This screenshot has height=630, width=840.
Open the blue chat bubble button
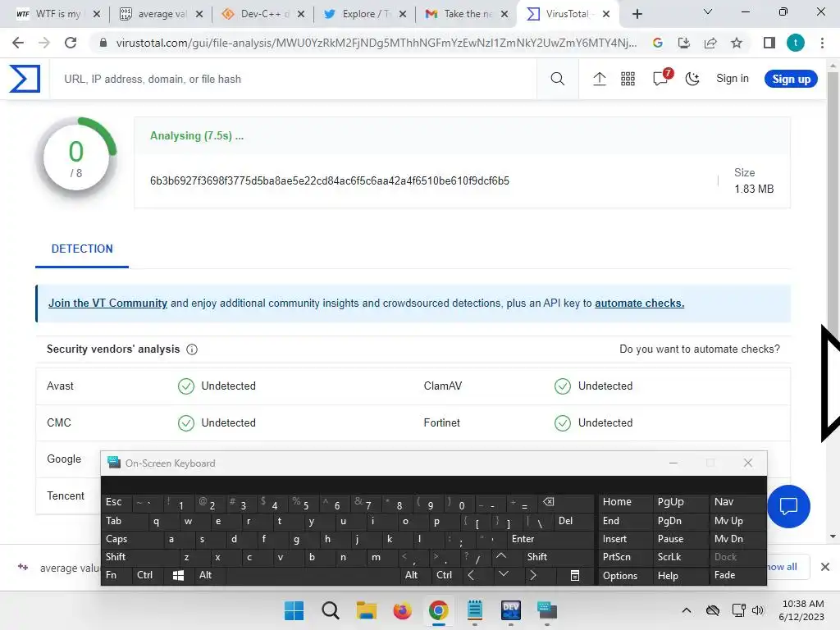point(788,506)
